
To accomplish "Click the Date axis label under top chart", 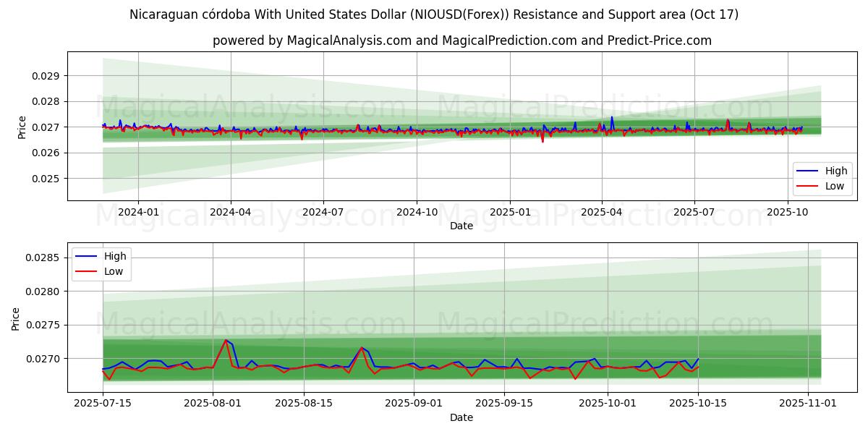I will [461, 226].
